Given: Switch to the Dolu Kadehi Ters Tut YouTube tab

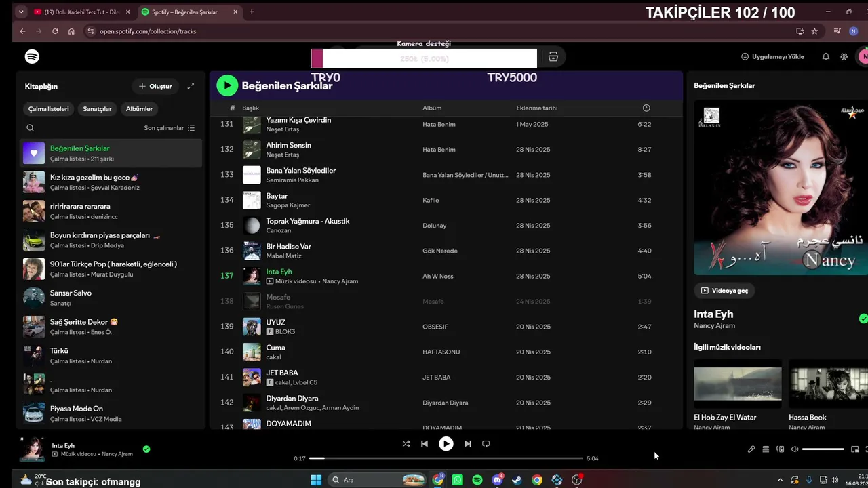Looking at the screenshot, I should tap(81, 12).
